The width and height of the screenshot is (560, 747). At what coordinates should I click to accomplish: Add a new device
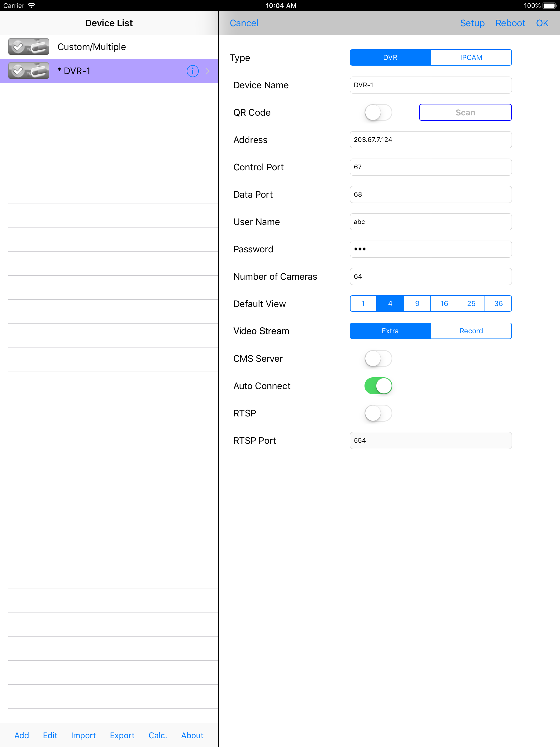pyautogui.click(x=22, y=735)
